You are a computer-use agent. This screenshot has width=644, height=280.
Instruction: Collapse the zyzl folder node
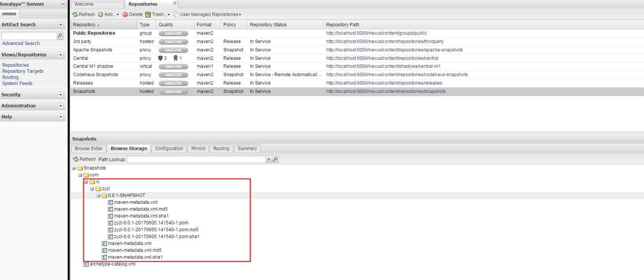[92, 189]
